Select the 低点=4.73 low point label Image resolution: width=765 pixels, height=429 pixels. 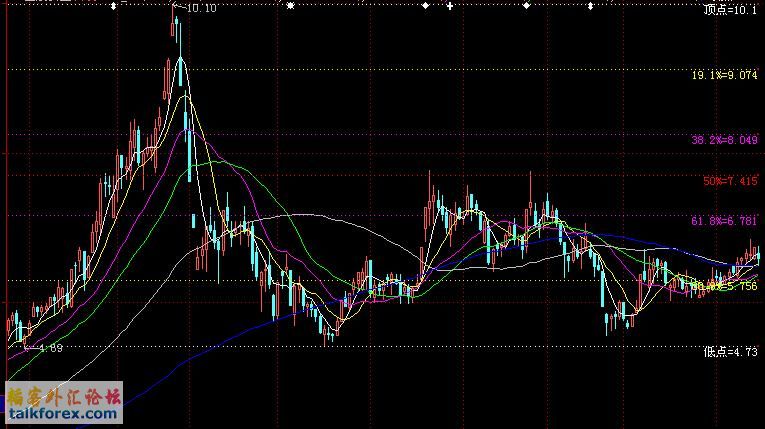[730, 351]
